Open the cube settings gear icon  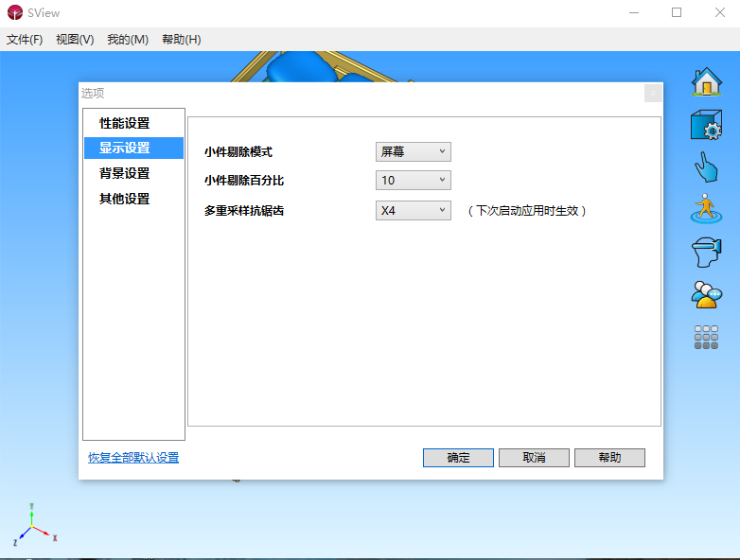pyautogui.click(x=706, y=125)
